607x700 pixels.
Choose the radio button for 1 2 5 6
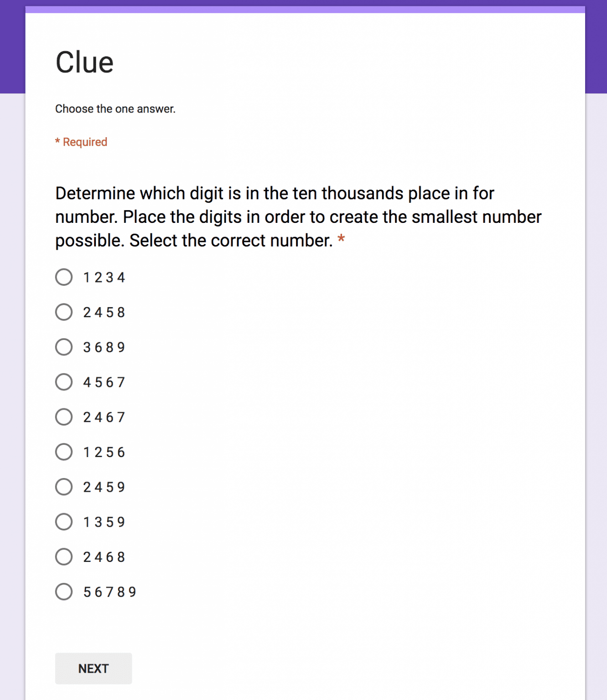point(64,452)
